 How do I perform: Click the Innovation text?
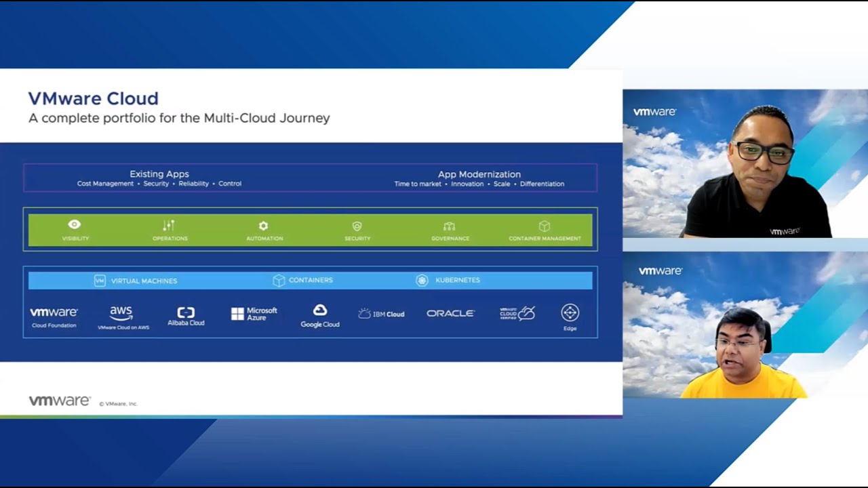click(x=467, y=184)
